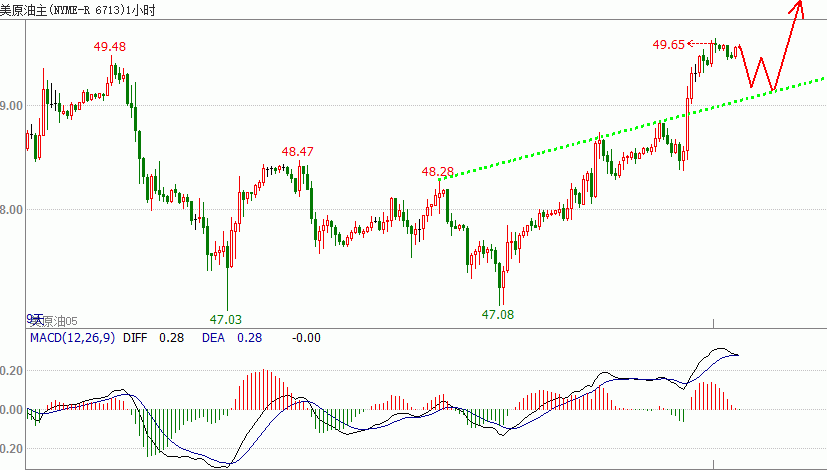Click the 0.00 MACD axis label
Image resolution: width=827 pixels, height=470 pixels.
click(12, 410)
